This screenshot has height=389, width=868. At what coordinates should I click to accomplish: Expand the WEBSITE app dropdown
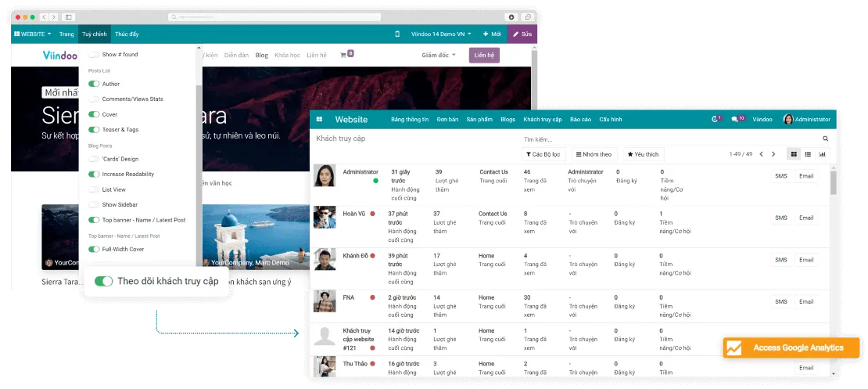tap(33, 34)
